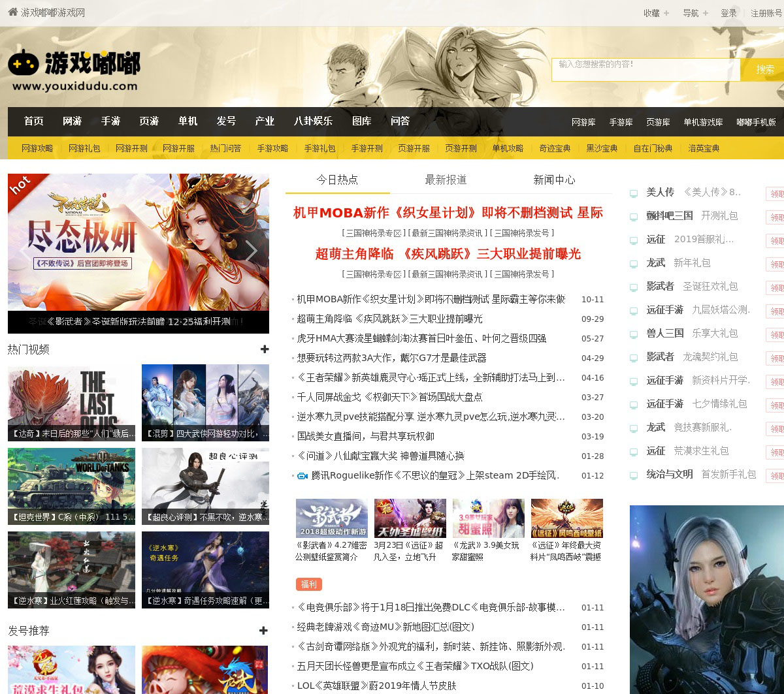This screenshot has width=784, height=694.
Task: Click the previous arrow on banner carousel
Action: 25,251
